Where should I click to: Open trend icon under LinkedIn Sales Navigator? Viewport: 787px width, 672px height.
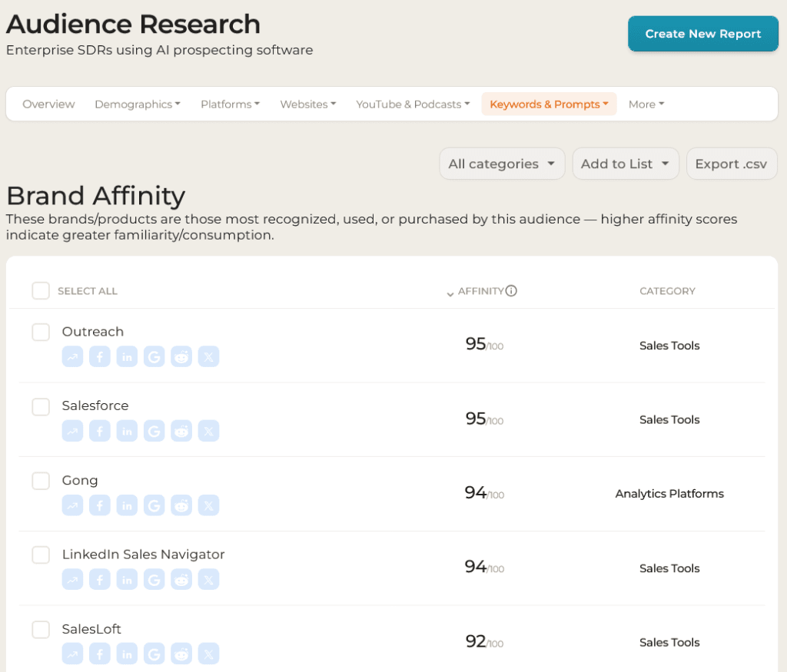73,579
